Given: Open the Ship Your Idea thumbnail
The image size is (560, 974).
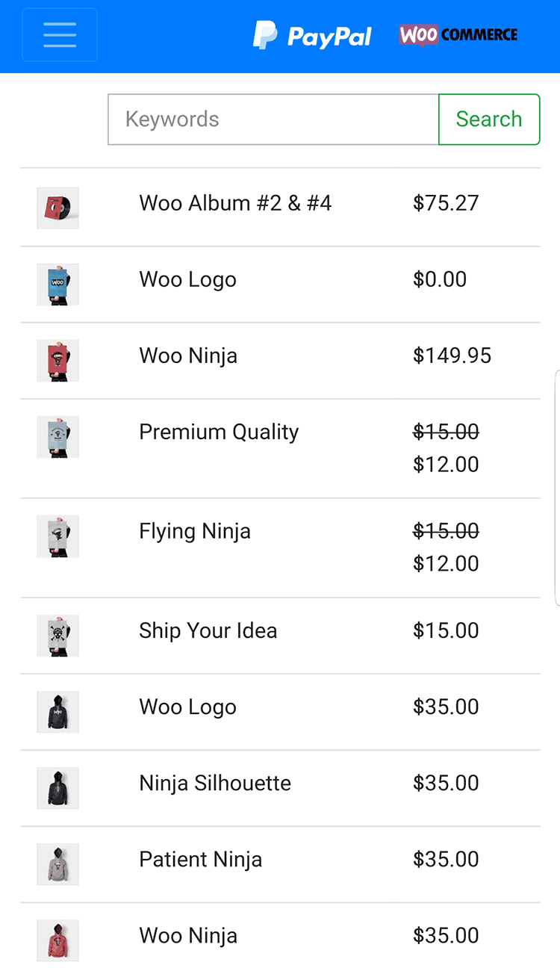Looking at the screenshot, I should pyautogui.click(x=57, y=635).
